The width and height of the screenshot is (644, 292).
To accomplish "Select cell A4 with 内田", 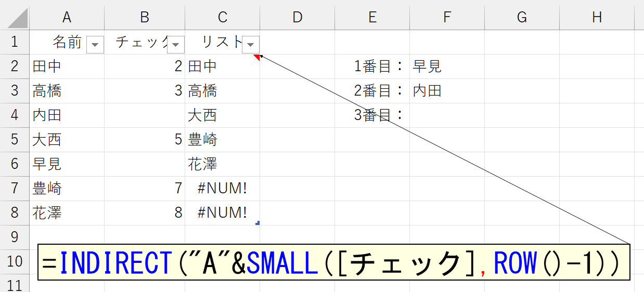I will (67, 115).
